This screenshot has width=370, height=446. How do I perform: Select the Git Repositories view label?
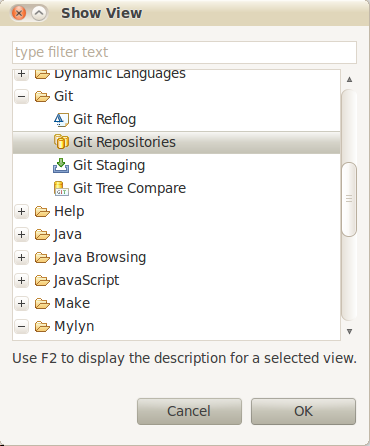click(x=124, y=142)
